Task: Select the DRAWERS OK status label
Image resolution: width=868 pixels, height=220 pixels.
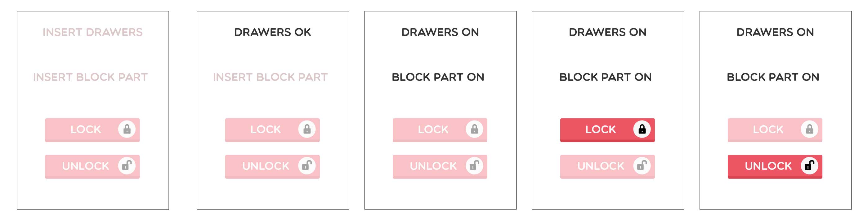Action: point(273,32)
